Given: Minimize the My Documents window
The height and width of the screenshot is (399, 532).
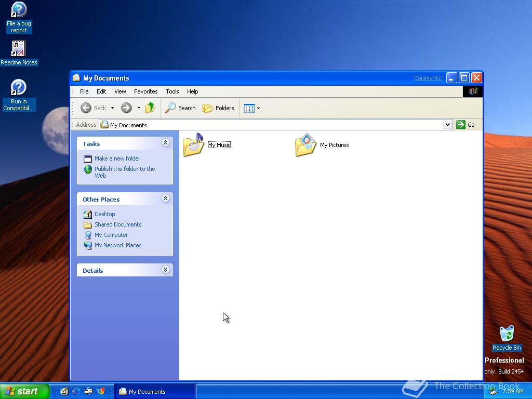Looking at the screenshot, I should click(451, 78).
